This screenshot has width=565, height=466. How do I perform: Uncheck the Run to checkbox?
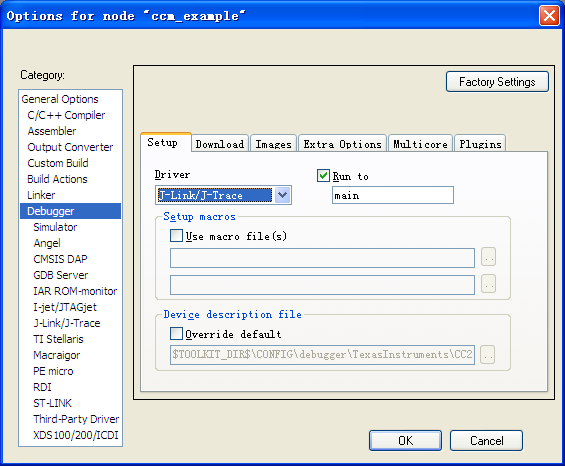click(x=323, y=176)
